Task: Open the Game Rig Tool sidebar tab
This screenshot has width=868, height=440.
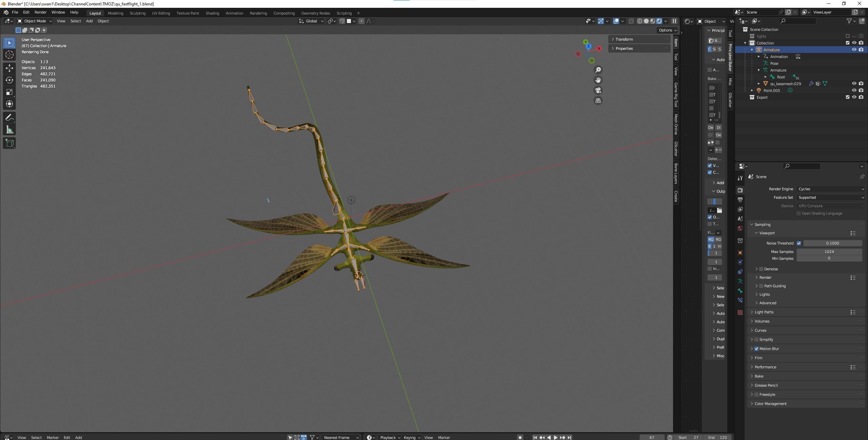Action: click(x=676, y=95)
